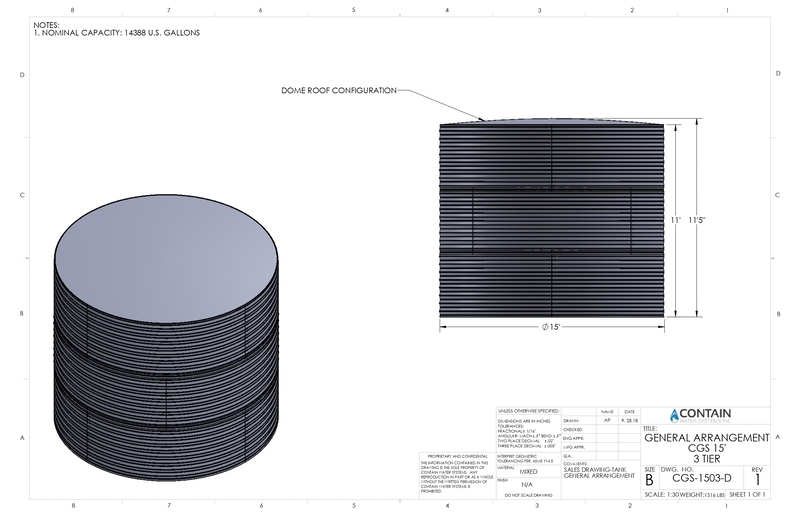Click the isometric tank view

coord(166,337)
